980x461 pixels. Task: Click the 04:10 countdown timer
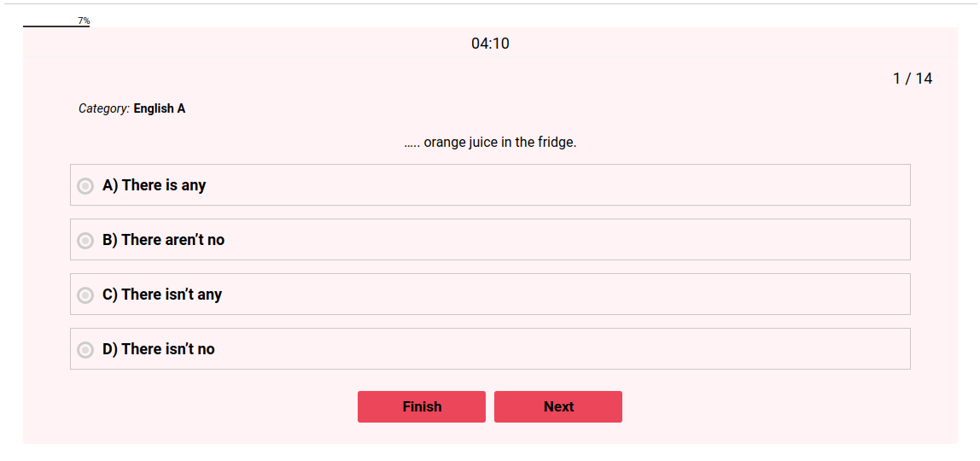pos(490,44)
